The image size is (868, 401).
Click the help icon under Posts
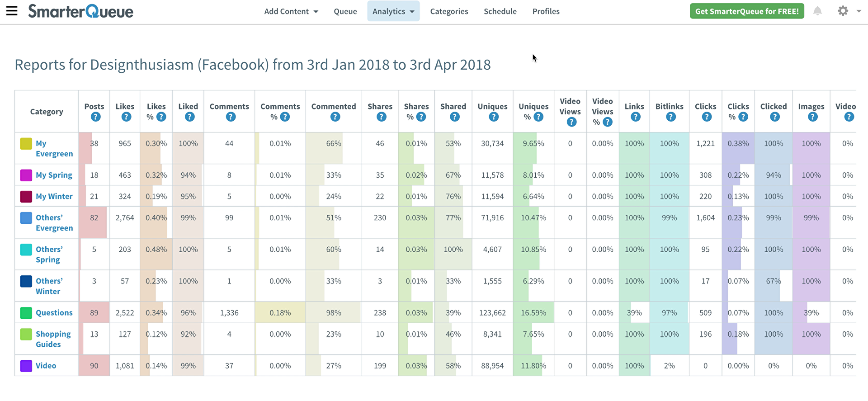click(95, 117)
